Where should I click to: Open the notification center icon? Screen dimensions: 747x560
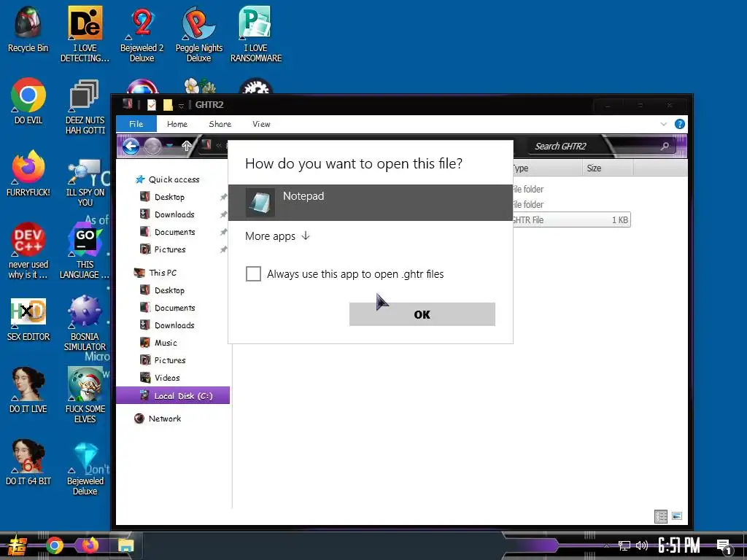[724, 547]
